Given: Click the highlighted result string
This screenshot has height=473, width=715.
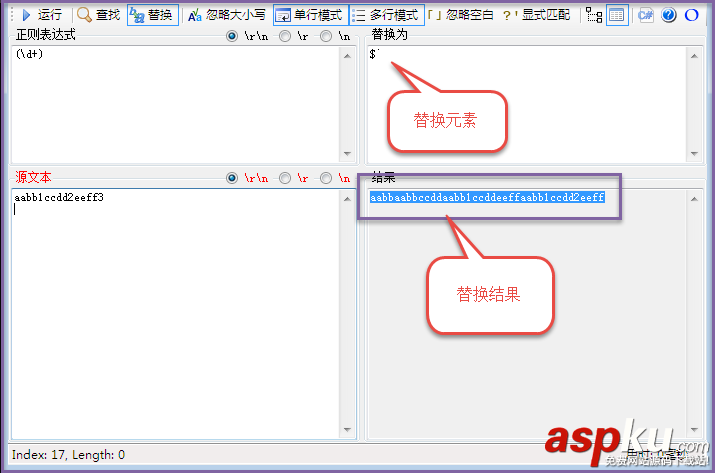Looking at the screenshot, I should click(x=487, y=197).
